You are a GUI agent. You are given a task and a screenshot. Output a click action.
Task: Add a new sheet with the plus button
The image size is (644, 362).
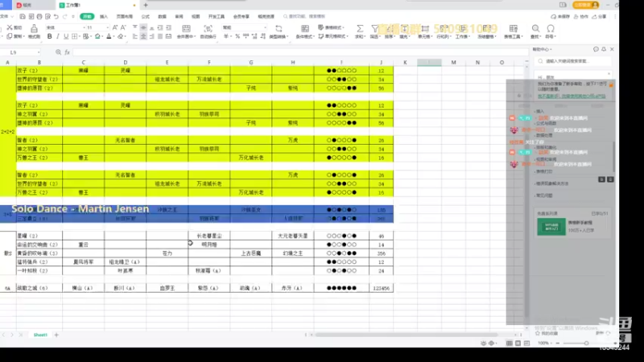point(56,335)
